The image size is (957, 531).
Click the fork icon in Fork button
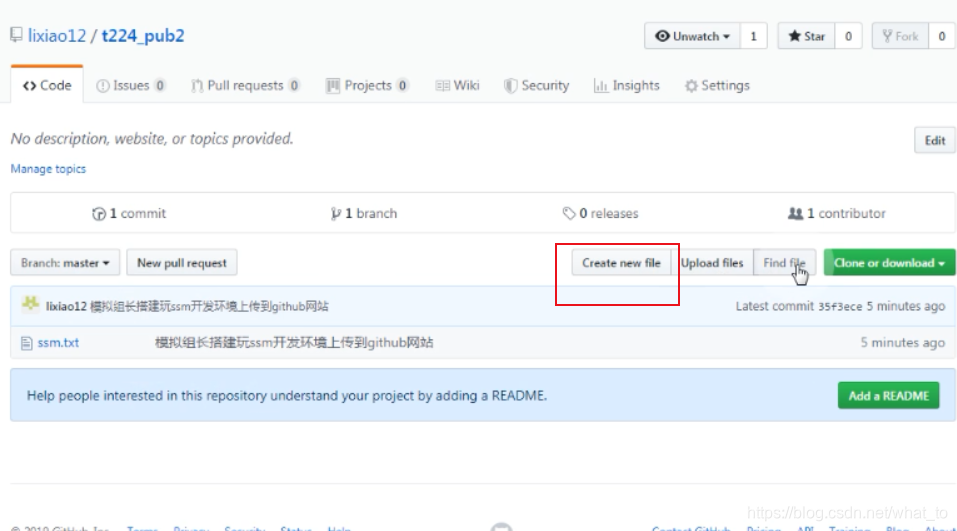[x=887, y=36]
